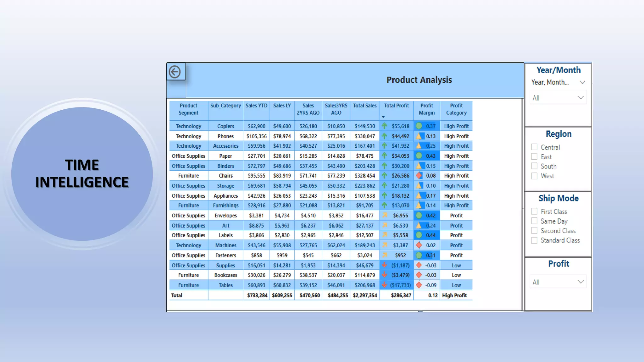Click green up arrow in Copiers profit
The width and height of the screenshot is (644, 362).
pyautogui.click(x=384, y=126)
